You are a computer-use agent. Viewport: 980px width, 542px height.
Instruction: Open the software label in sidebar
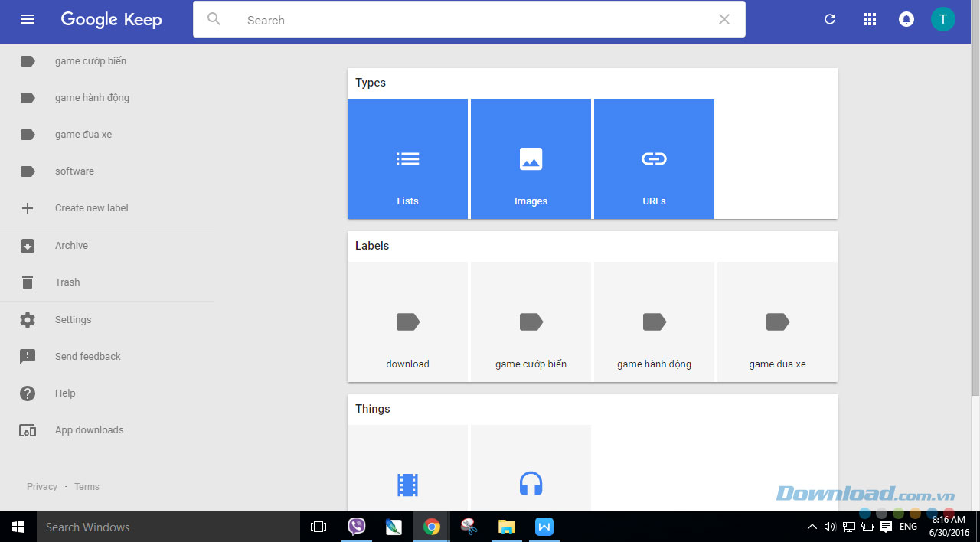(74, 171)
